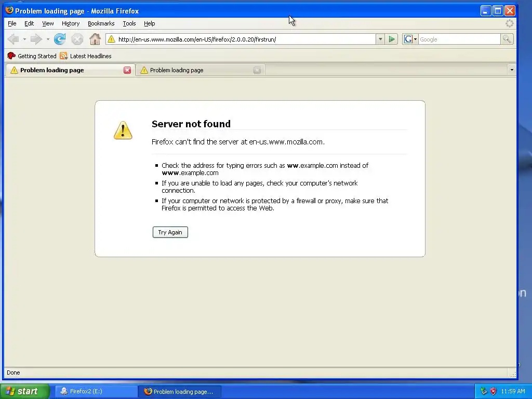Minimize the Firefox window
532x399 pixels.
click(486, 11)
